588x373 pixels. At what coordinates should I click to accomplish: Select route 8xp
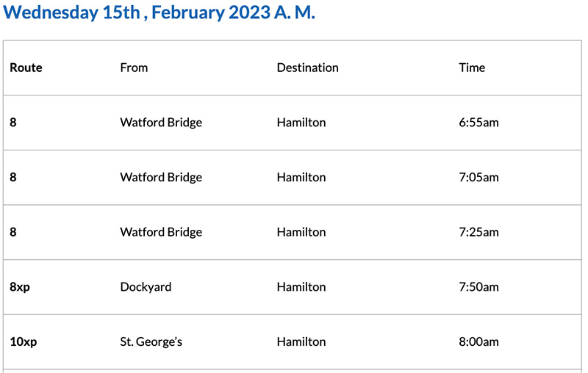point(20,286)
